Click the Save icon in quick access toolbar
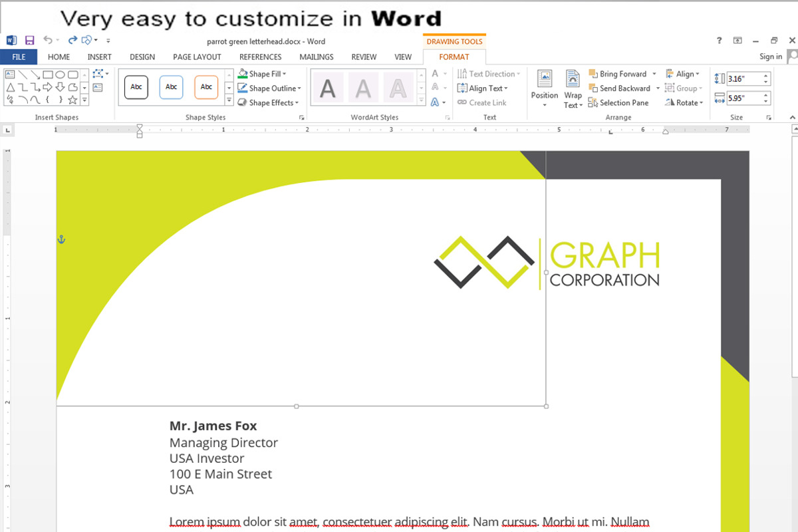Screen dimensions: 798x532 29,41
